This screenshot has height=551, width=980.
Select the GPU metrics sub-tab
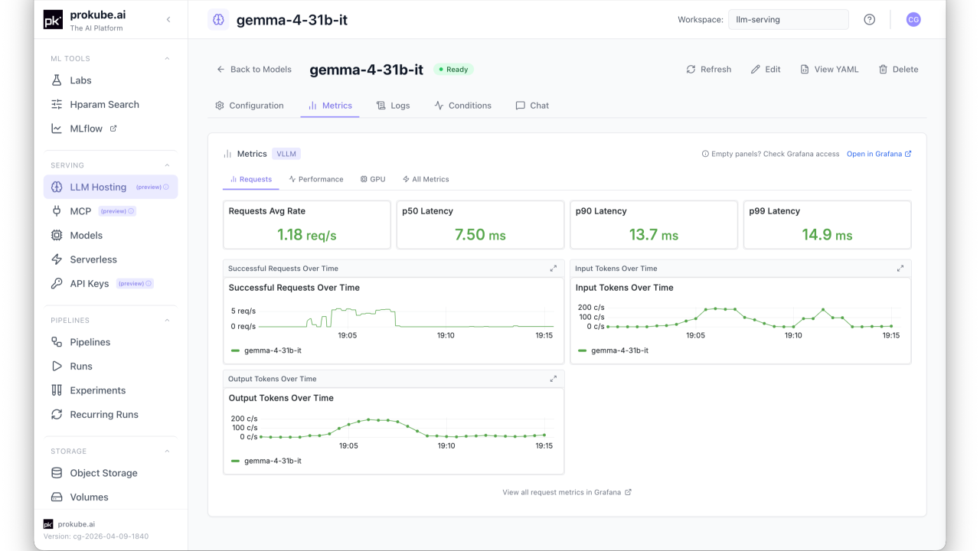(x=373, y=179)
